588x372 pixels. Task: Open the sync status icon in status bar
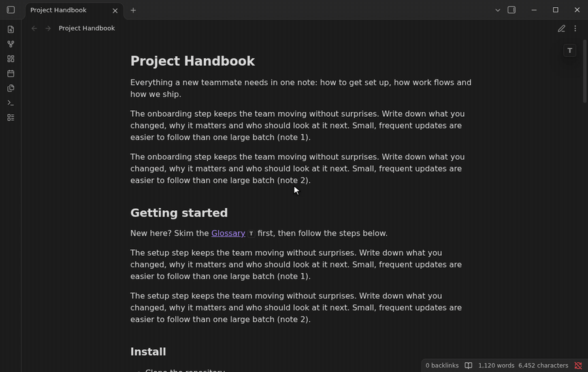(x=578, y=365)
